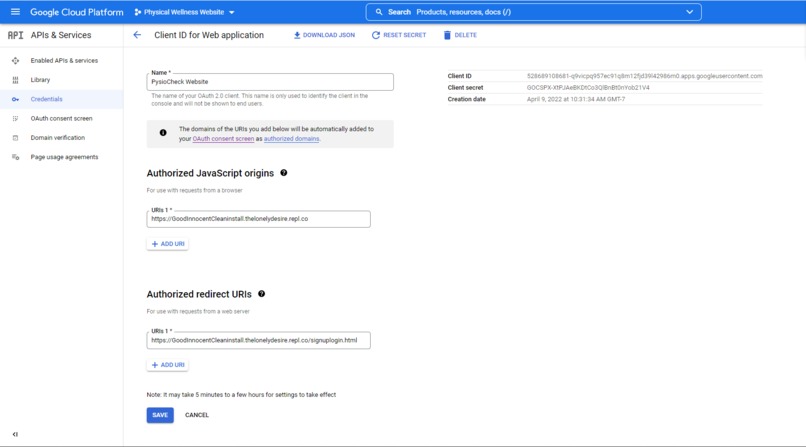Click the OAuth consent screen icon
The image size is (806, 447).
tap(15, 119)
